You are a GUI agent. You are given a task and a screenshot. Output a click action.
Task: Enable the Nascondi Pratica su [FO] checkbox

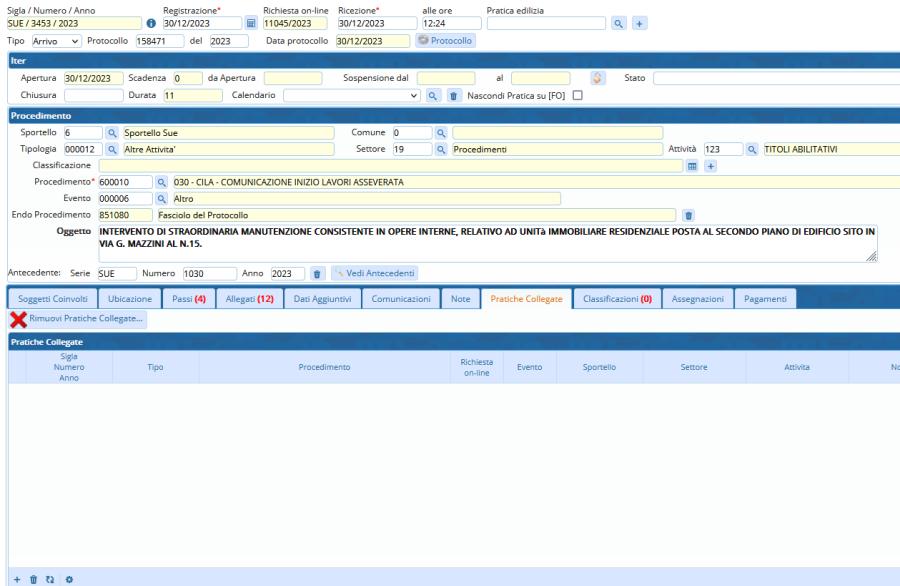576,96
